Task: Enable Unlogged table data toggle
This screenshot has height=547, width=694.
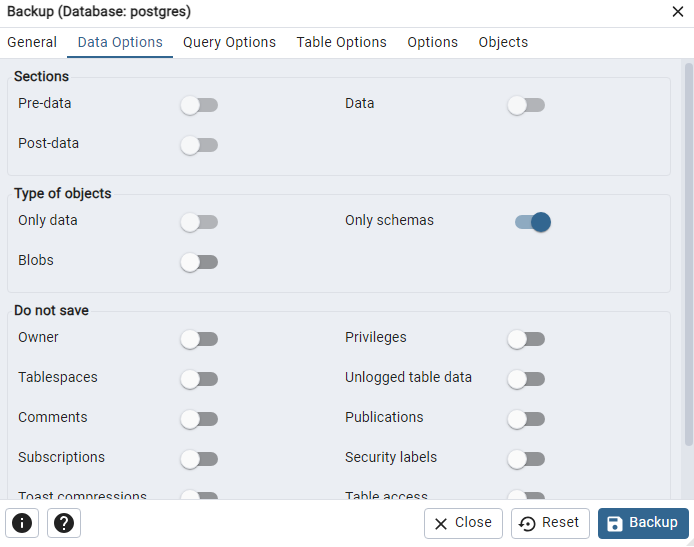Action: 526,379
